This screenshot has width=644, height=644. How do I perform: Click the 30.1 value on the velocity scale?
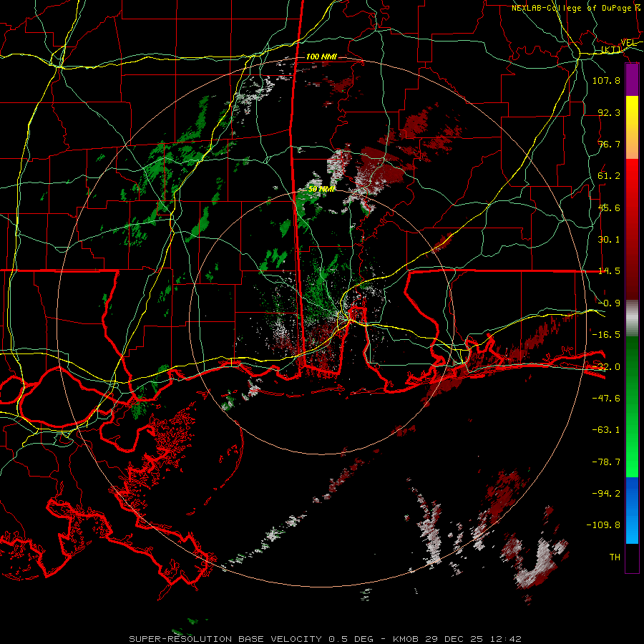(x=609, y=240)
